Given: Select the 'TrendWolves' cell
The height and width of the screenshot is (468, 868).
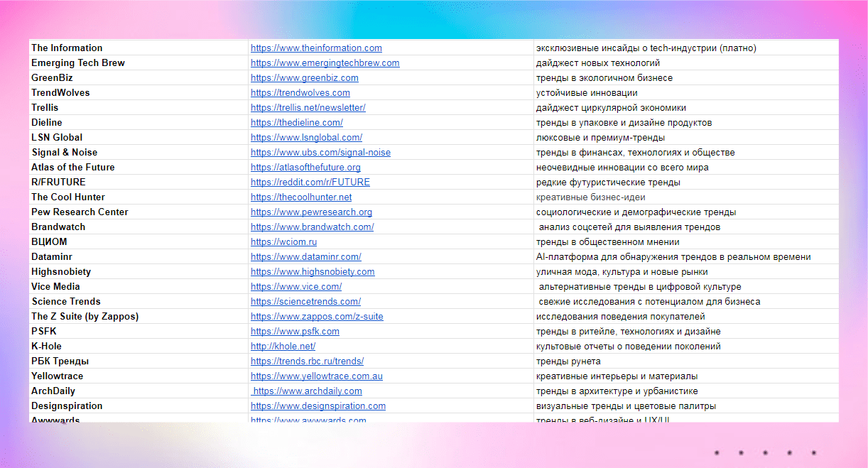Looking at the screenshot, I should click(139, 93).
